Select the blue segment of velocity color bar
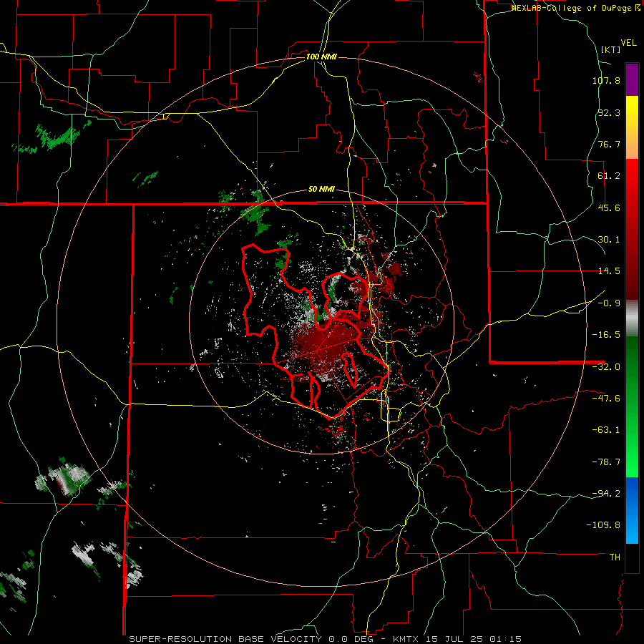This screenshot has height=644, width=644. click(632, 510)
